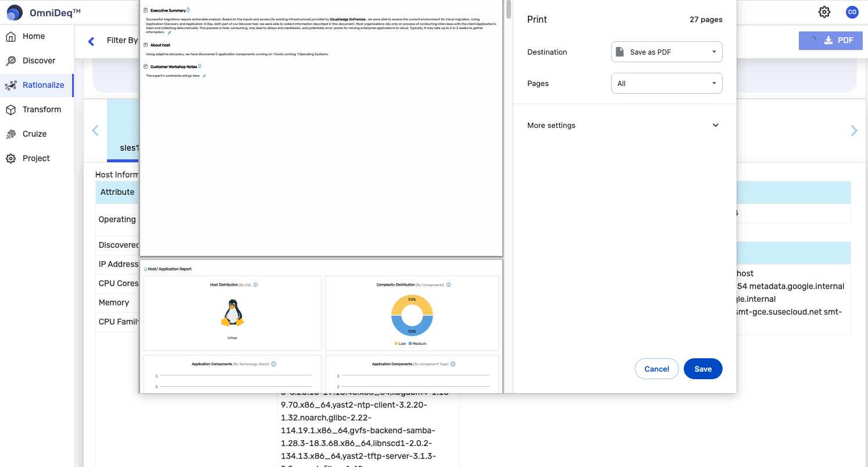Viewport: 868px width, 467px height.
Task: Open Cruize in the sidebar
Action: click(34, 134)
